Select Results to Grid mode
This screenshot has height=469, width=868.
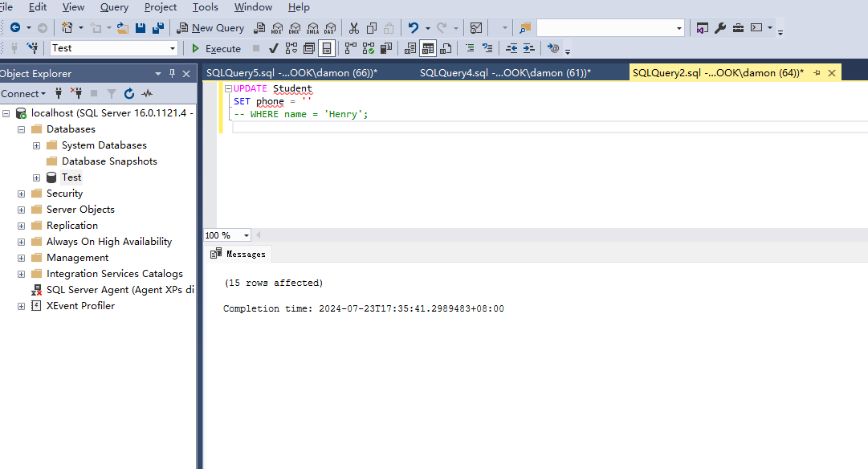click(x=428, y=49)
